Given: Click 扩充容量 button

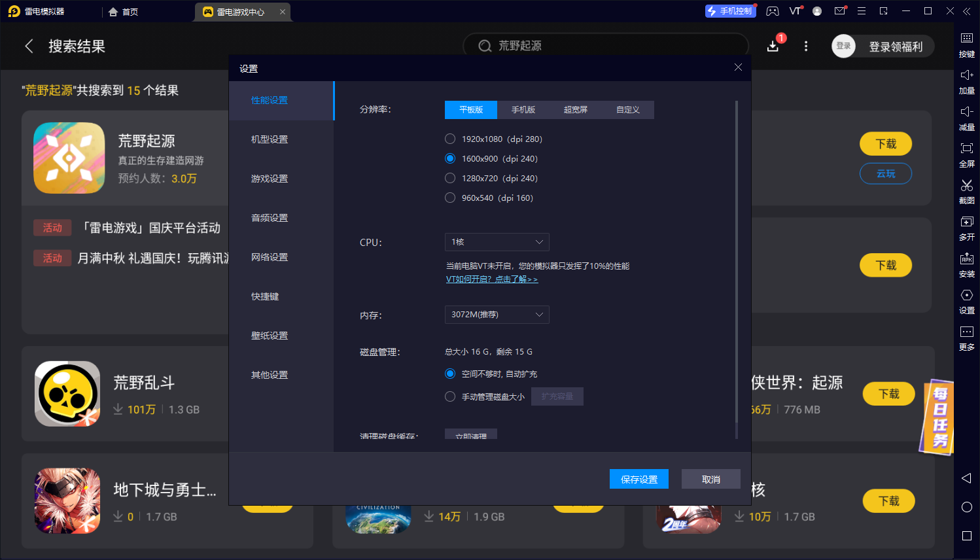Looking at the screenshot, I should click(557, 396).
